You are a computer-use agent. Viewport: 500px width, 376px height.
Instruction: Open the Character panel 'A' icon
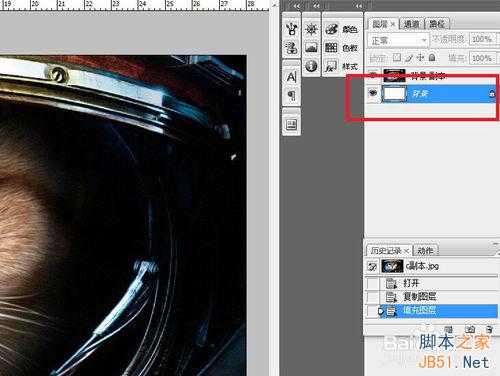[x=291, y=77]
